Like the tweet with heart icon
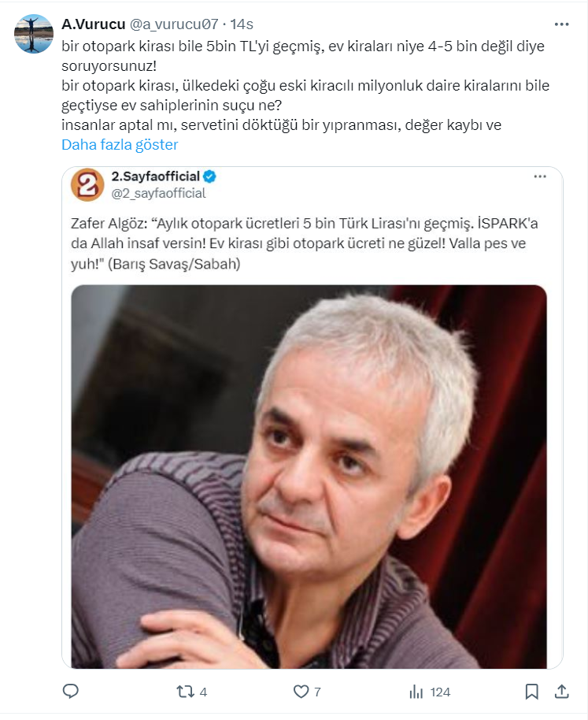 pos(301,692)
